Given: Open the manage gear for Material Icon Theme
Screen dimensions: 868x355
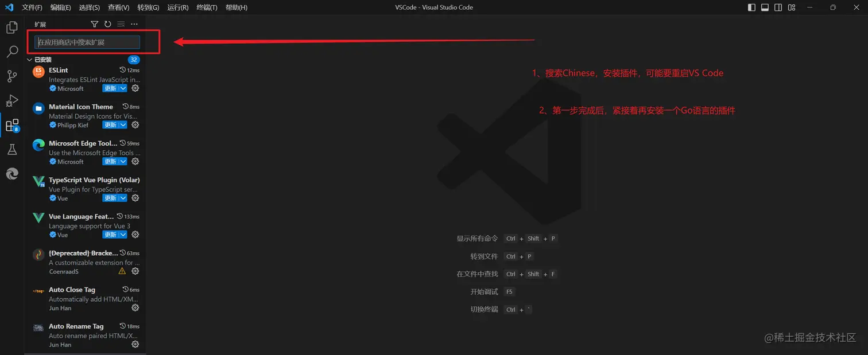Looking at the screenshot, I should coord(135,124).
